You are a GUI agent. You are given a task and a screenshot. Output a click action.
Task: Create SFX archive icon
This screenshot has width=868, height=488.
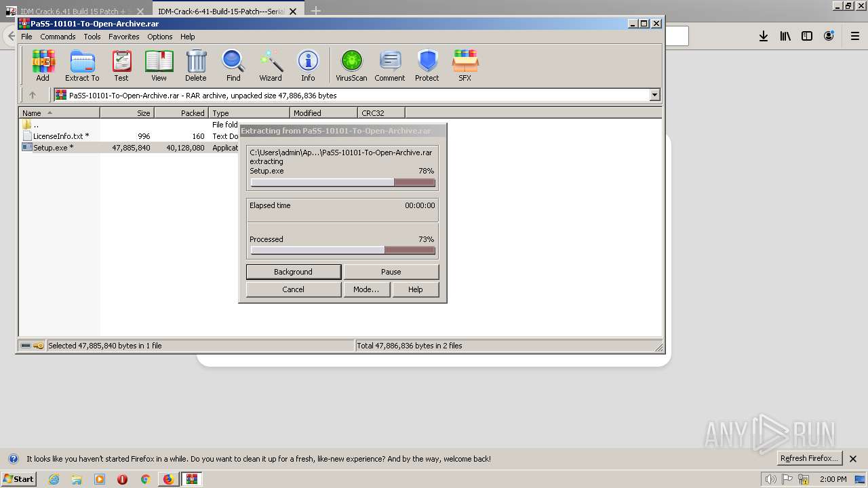[465, 66]
